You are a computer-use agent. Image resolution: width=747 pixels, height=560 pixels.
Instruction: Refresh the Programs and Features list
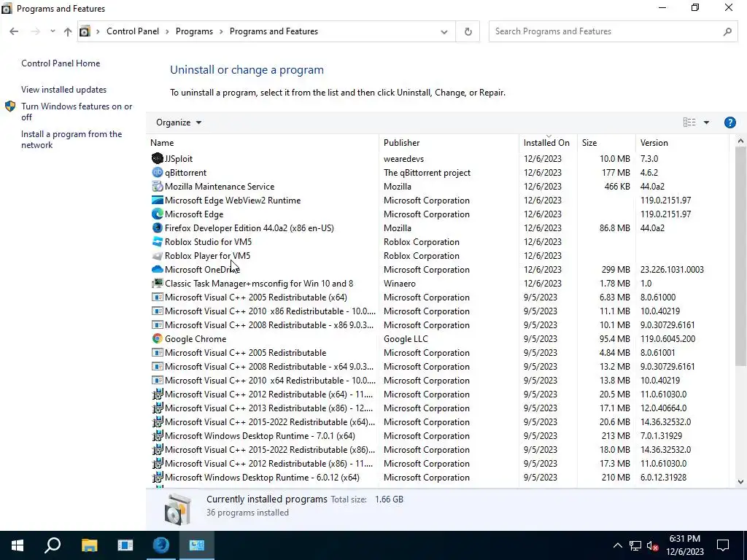click(468, 31)
